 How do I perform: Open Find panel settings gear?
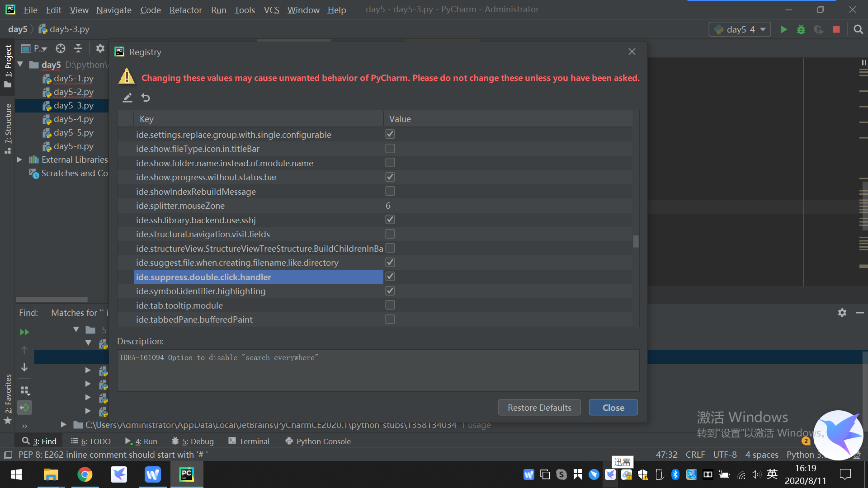tap(842, 313)
